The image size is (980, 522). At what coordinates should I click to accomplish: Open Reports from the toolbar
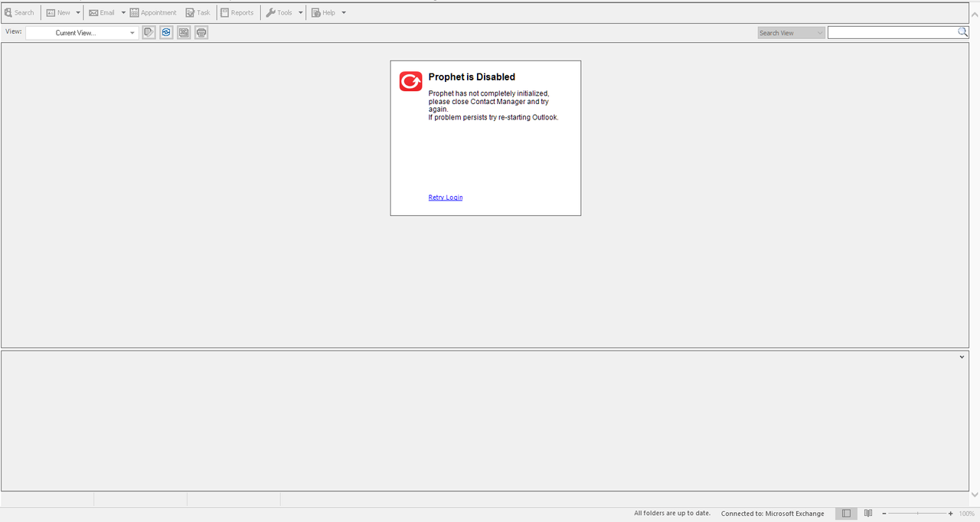[237, 12]
